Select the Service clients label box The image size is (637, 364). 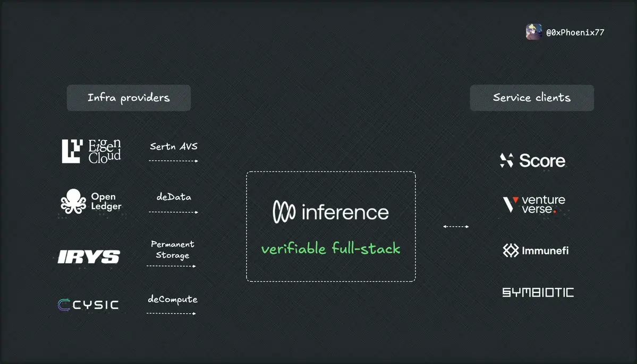(x=532, y=98)
